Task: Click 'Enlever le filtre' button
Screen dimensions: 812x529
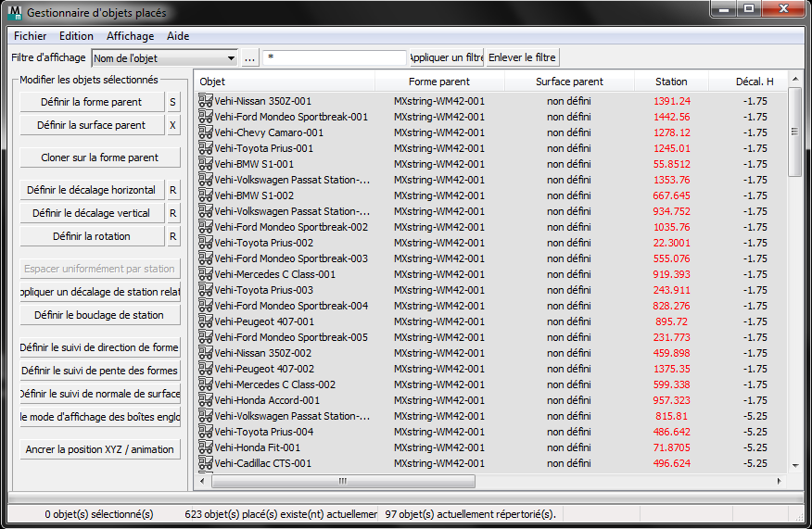Action: [522, 57]
